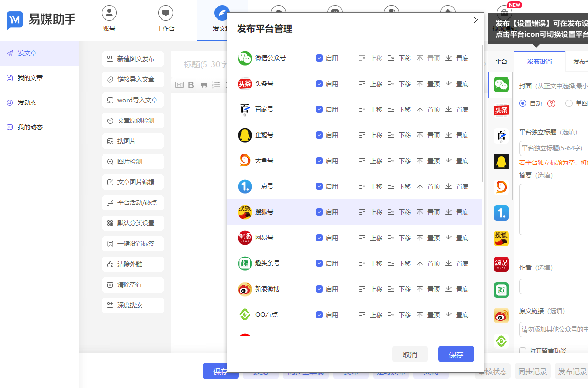Select WeChat icon in right platform strip
The width and height of the screenshot is (588, 388).
[x=501, y=85]
